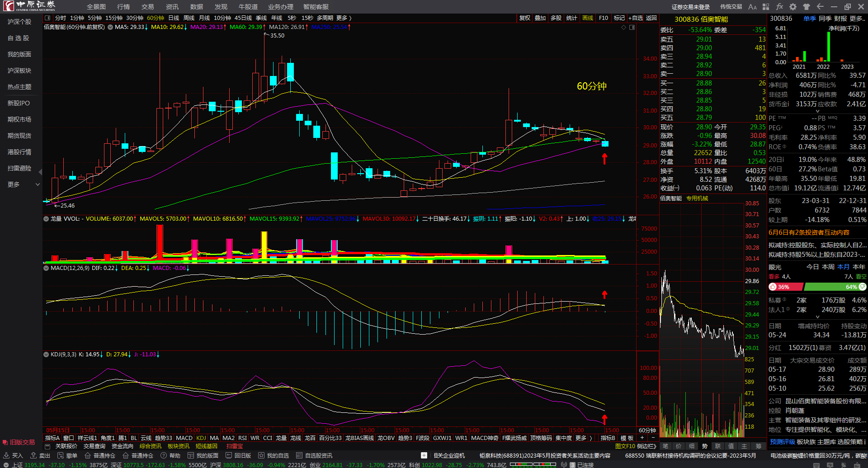This screenshot has height=468, width=868.
Task: Click the plus icon beside the news ticker
Action: tap(424, 455)
